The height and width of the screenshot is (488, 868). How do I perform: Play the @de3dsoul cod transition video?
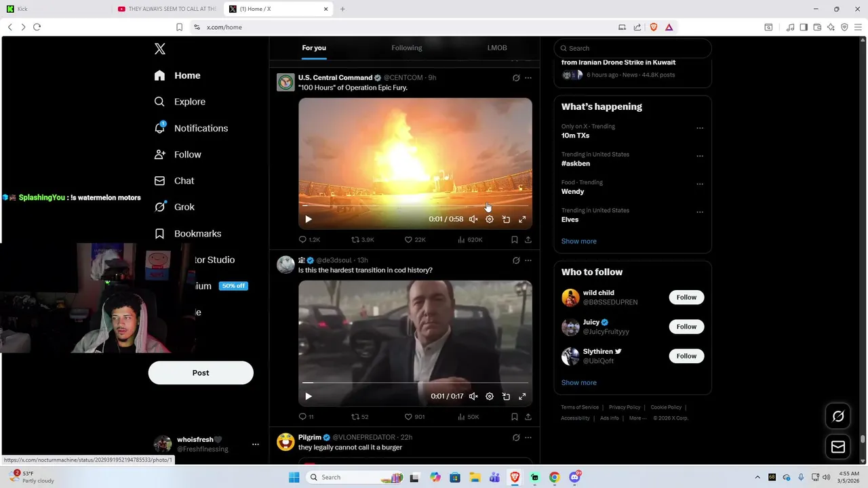309,396
